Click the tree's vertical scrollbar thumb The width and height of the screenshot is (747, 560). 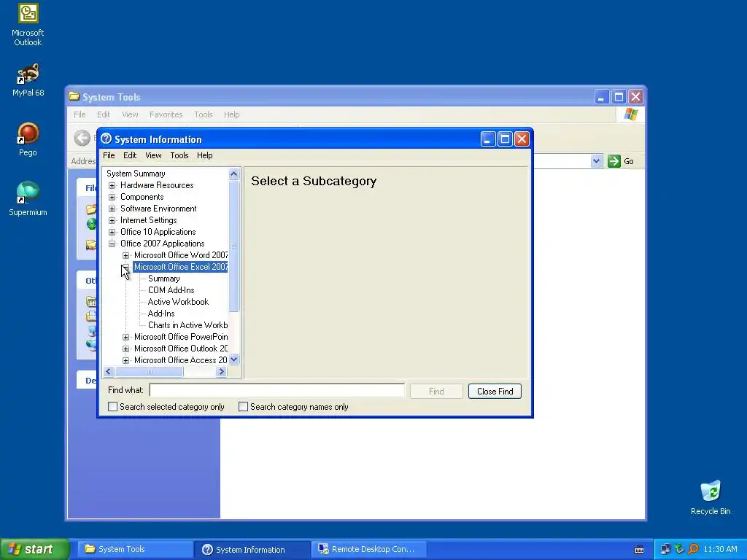tap(233, 246)
